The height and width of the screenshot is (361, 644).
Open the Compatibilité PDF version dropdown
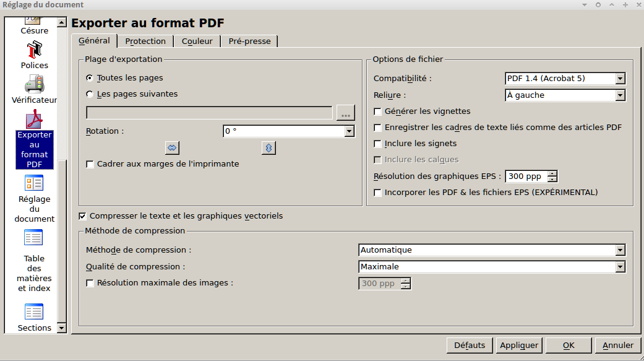(x=565, y=79)
